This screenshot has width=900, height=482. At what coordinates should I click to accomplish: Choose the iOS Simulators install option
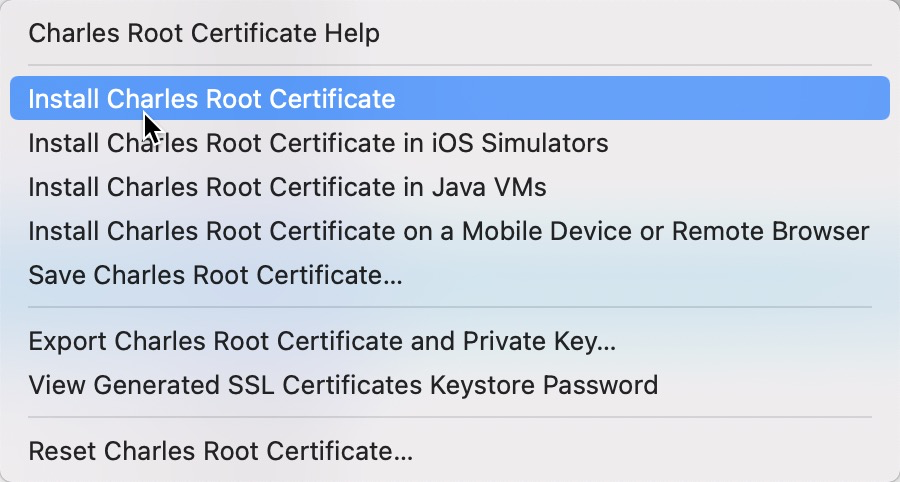pyautogui.click(x=318, y=143)
